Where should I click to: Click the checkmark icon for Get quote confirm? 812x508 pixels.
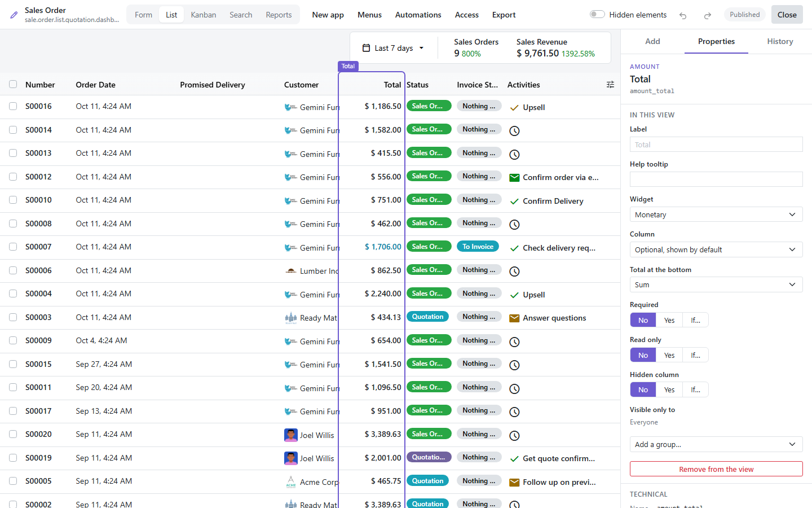point(514,459)
